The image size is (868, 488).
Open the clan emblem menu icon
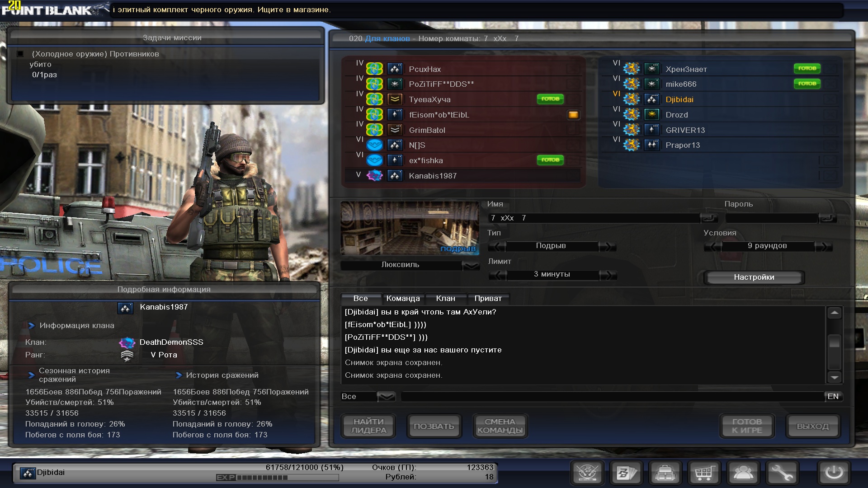[x=588, y=473]
